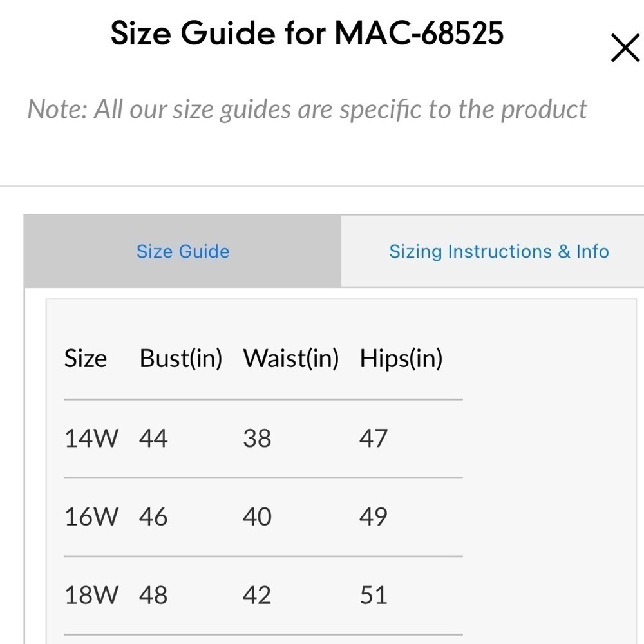Click the Size Guide for MAC-68525 title
644x644 pixels.
click(307, 33)
